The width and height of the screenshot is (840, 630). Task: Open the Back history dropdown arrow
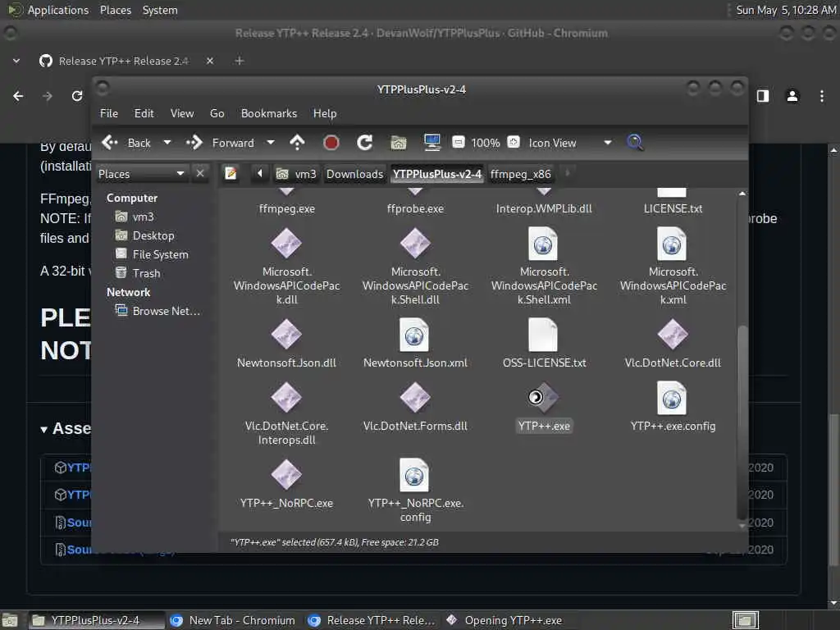pyautogui.click(x=167, y=143)
